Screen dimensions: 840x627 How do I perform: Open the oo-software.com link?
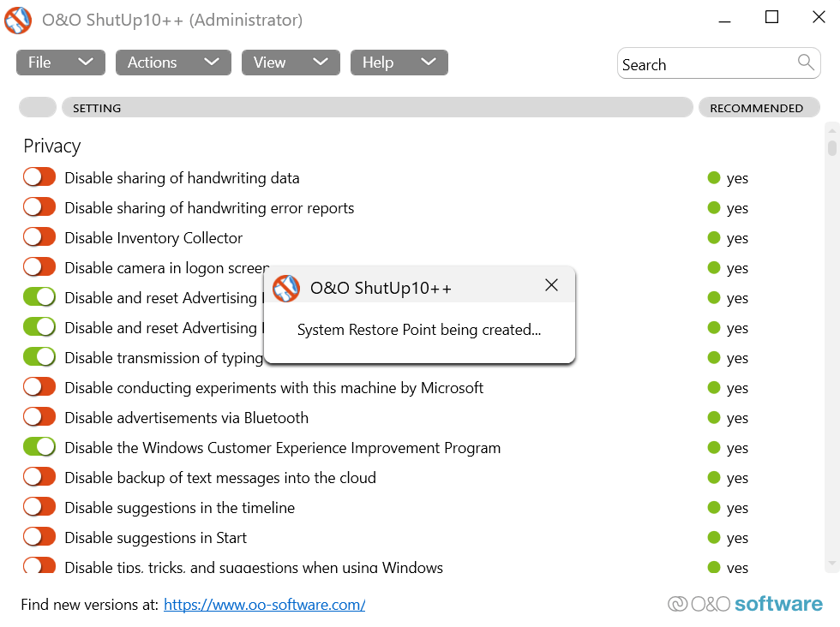(x=264, y=605)
